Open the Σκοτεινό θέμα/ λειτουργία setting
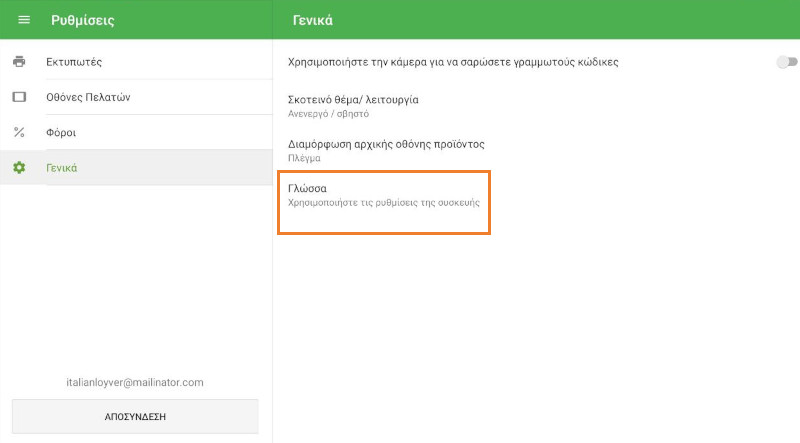Viewport: 800px width, 443px height. (352, 100)
